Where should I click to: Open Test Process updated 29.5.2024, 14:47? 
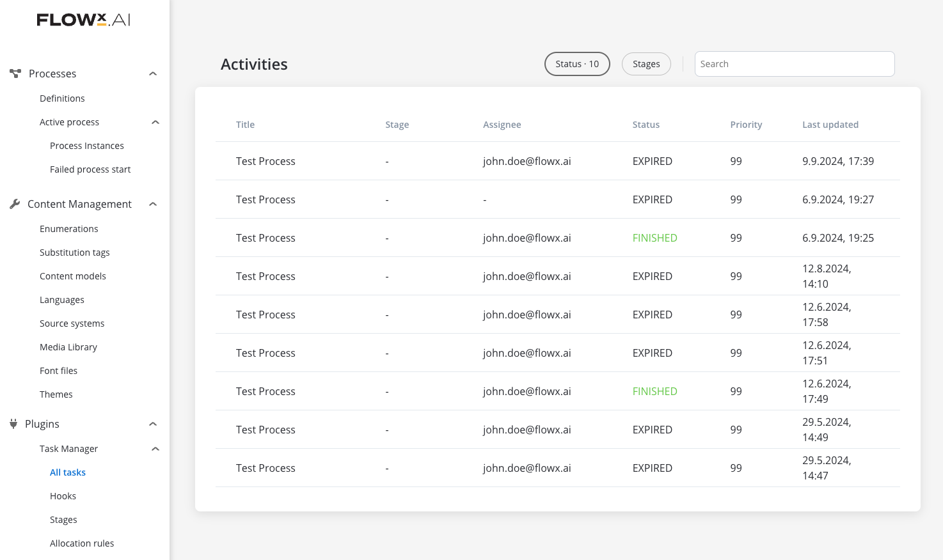click(558, 468)
